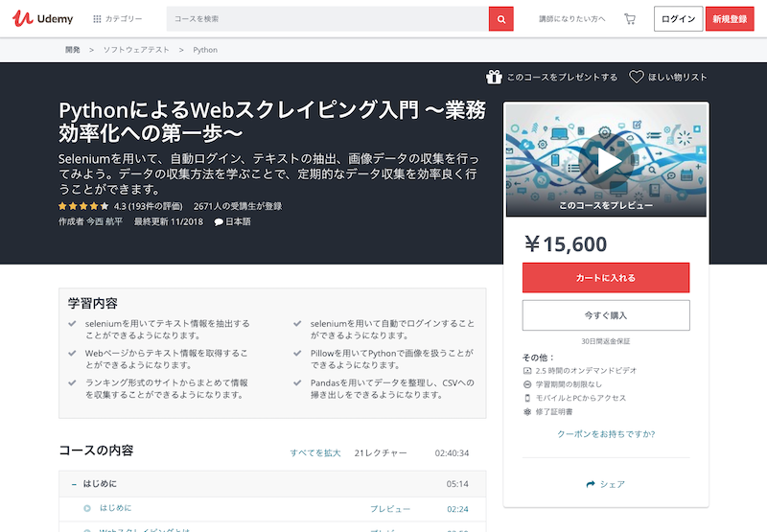Click the red search magnifier button
767x532 pixels.
click(x=500, y=18)
